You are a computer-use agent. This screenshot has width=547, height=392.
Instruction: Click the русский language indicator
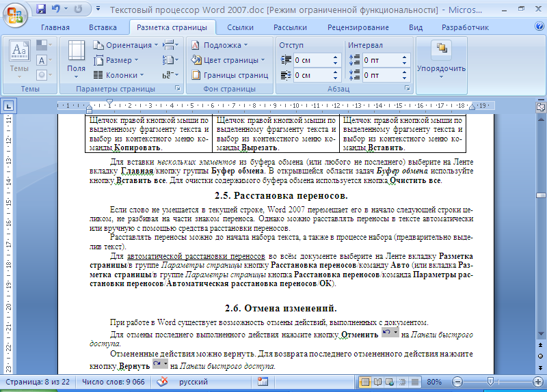pyautogui.click(x=194, y=382)
